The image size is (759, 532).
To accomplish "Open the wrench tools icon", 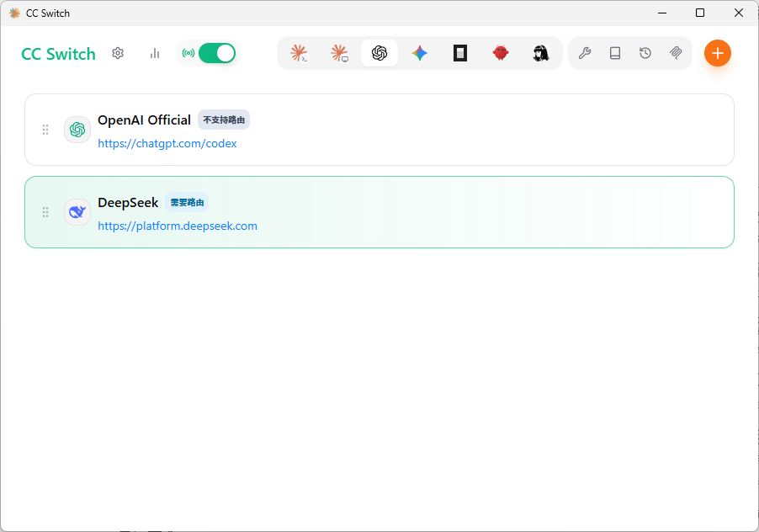I will (x=585, y=53).
